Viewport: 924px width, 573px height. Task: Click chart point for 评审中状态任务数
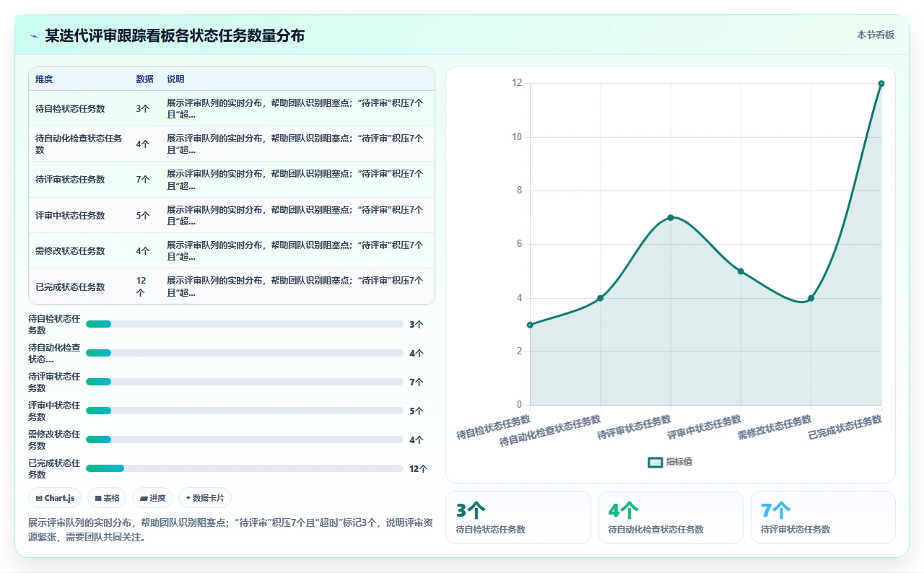[x=741, y=271]
